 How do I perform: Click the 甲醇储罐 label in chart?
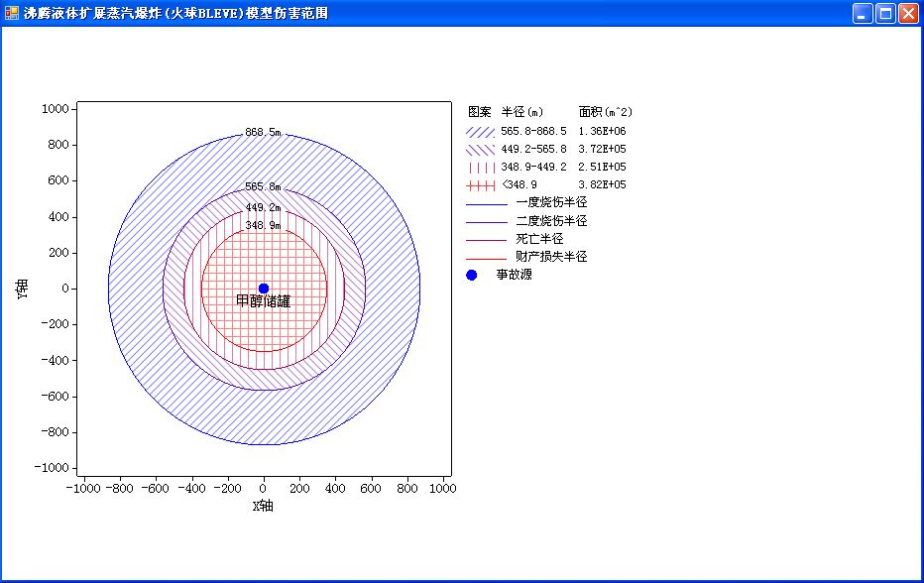264,301
